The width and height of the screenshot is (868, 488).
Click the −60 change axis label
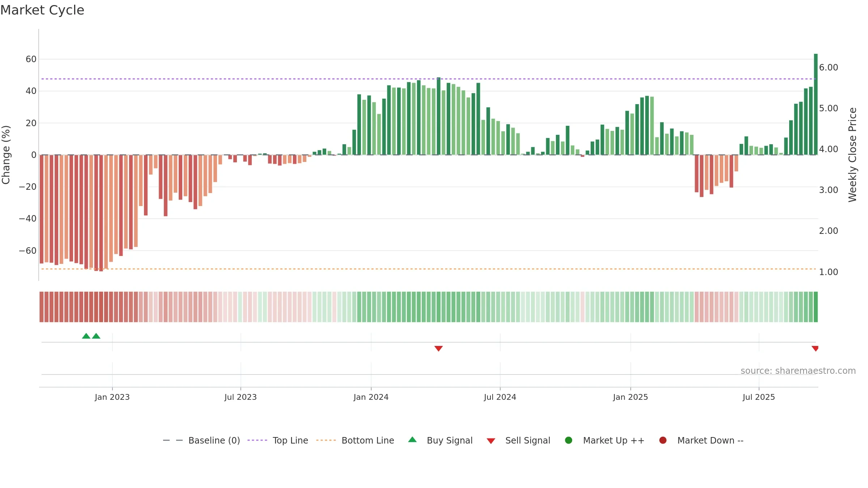[x=28, y=251]
